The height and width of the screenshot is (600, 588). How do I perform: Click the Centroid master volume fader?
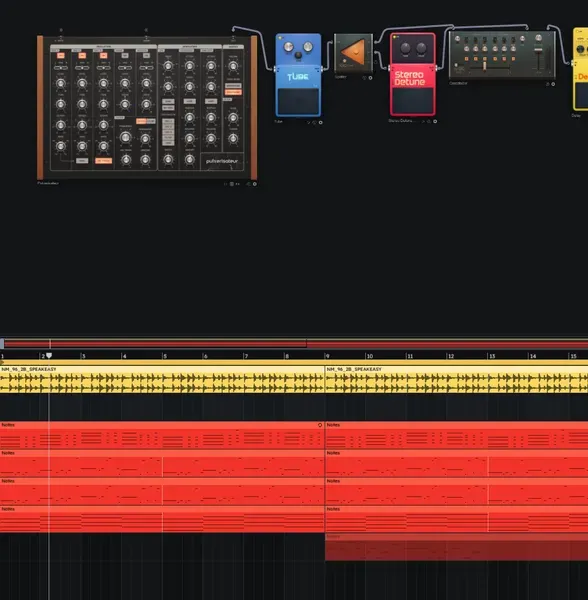point(538,50)
